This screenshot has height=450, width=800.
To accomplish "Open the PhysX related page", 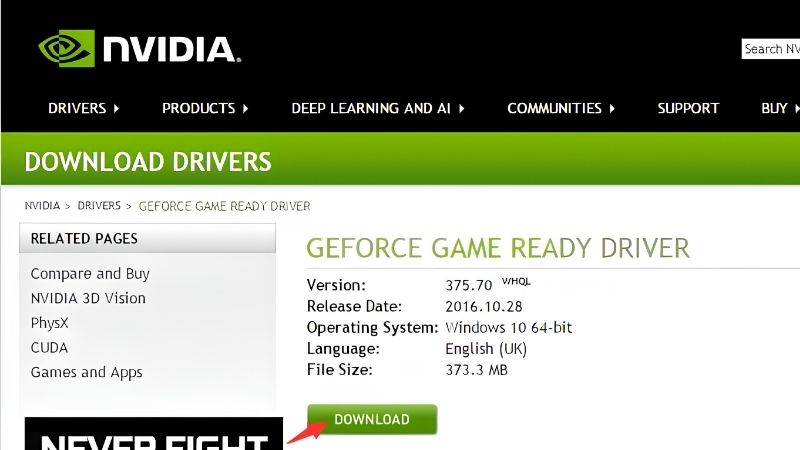I will 49,323.
